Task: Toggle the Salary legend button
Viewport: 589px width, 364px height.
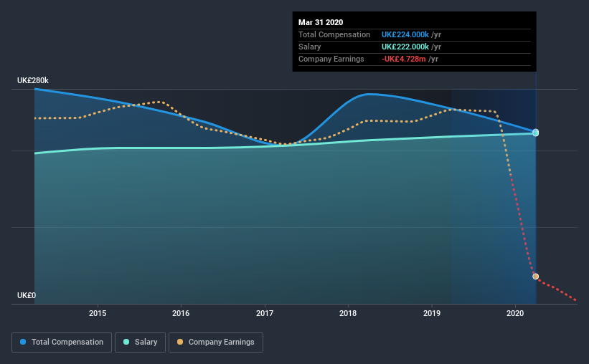Action: click(140, 343)
